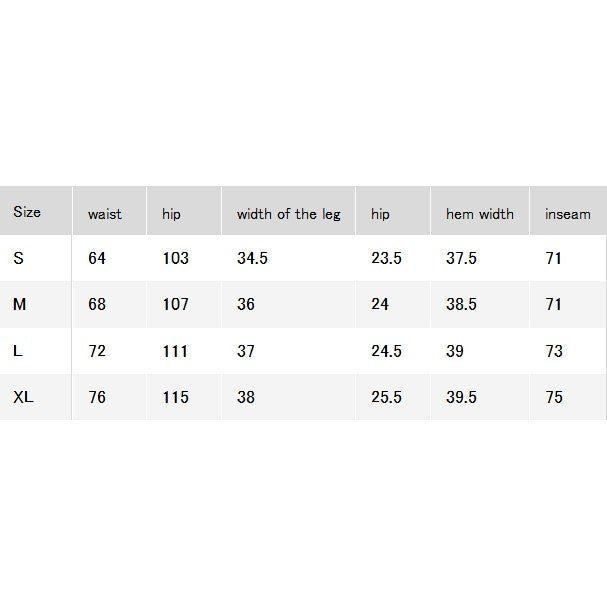The image size is (607, 607).
Task: Click the inseam column header
Action: point(568,214)
